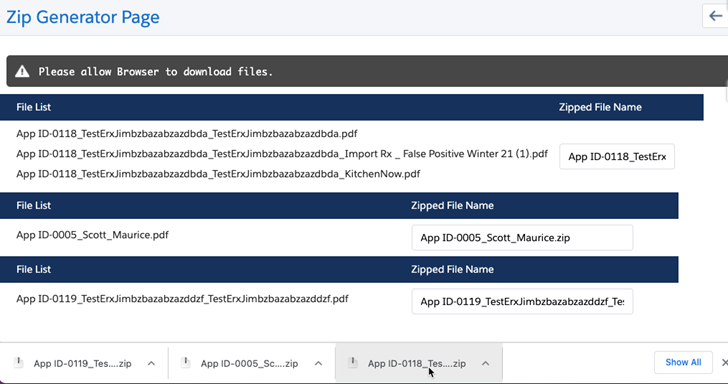
Task: Select App ID-0005_Scott_Maurice.pdf in file list
Action: point(92,235)
